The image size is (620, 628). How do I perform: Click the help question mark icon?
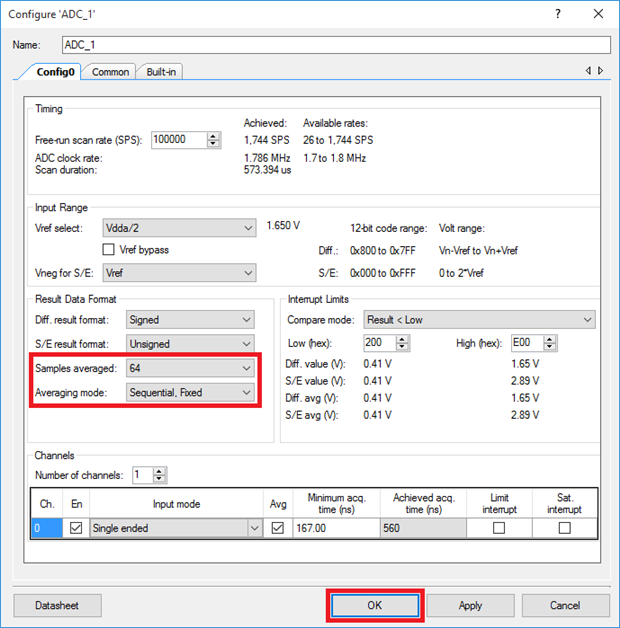[x=557, y=14]
